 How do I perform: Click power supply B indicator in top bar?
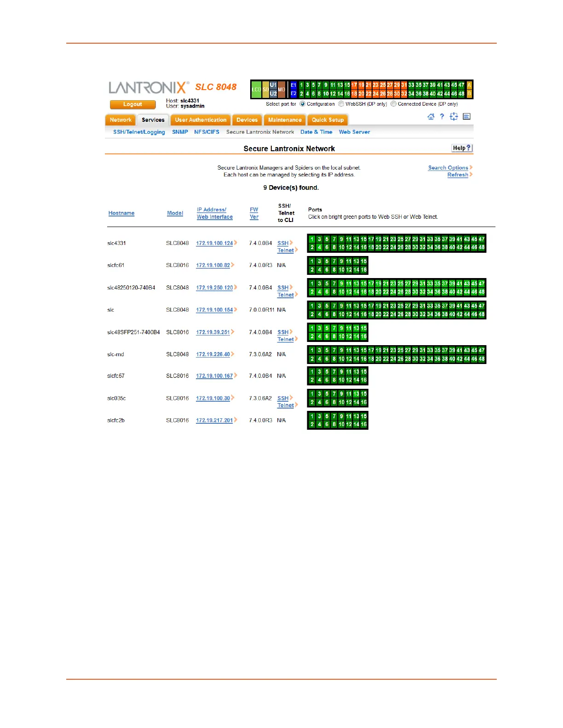click(x=469, y=94)
